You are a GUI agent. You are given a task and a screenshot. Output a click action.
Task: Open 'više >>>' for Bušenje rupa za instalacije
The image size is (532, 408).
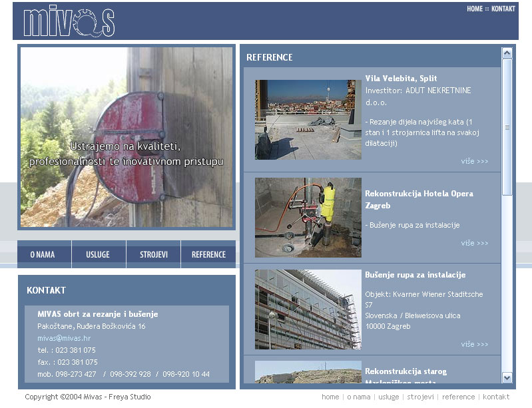pos(474,344)
